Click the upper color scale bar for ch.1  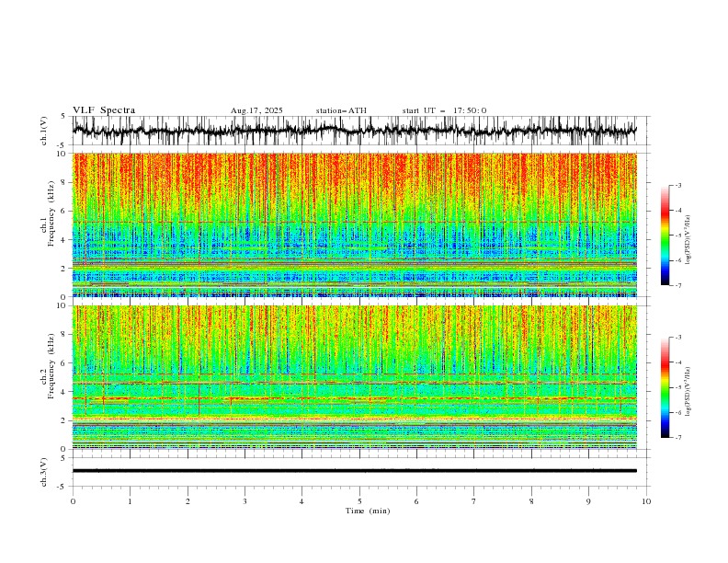665,236
